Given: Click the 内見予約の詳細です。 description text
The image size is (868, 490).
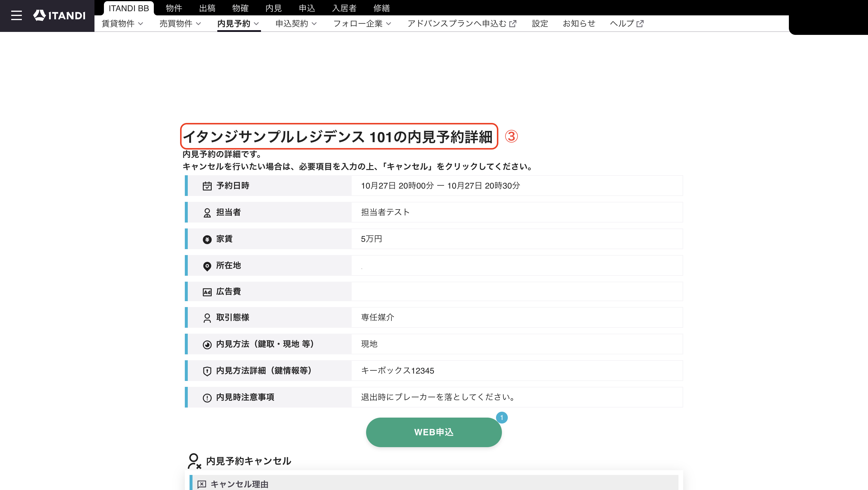Looking at the screenshot, I should pos(222,155).
